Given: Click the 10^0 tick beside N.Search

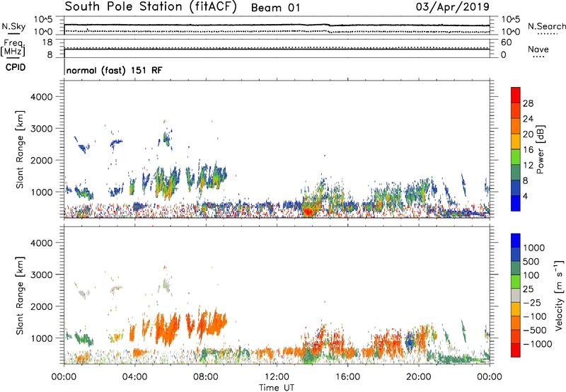Looking at the screenshot, I should pos(510,32).
